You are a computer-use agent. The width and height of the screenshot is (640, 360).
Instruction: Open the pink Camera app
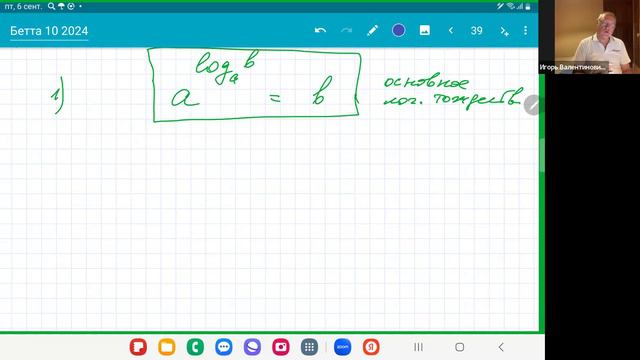pos(281,347)
